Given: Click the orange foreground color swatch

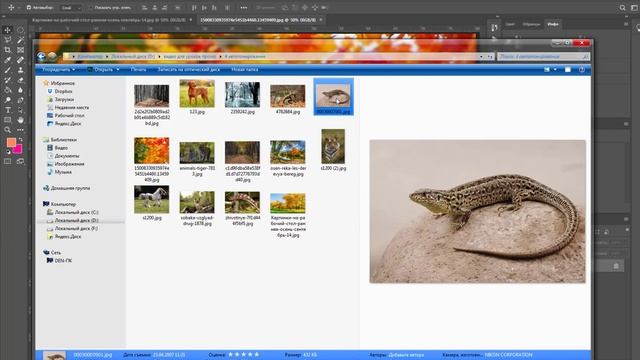Looking at the screenshot, I should point(11,142).
